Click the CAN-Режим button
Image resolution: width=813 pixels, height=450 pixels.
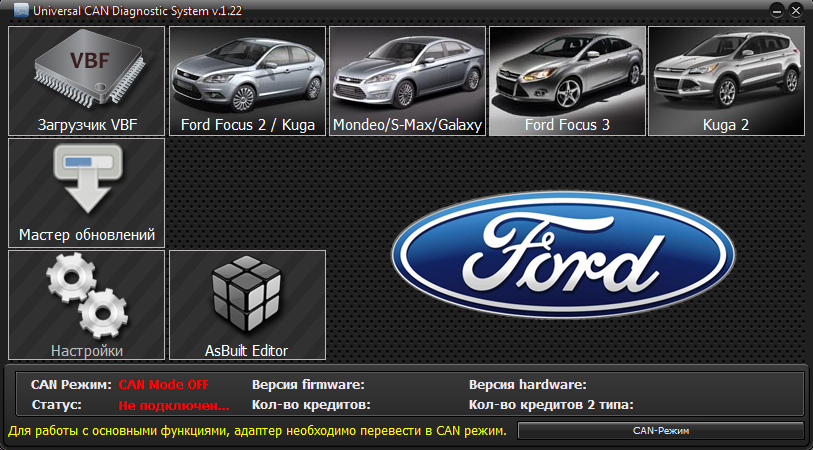661,431
